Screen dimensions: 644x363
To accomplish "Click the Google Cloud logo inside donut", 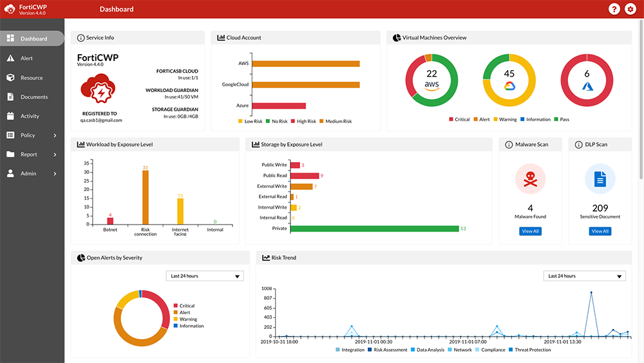I will point(509,86).
